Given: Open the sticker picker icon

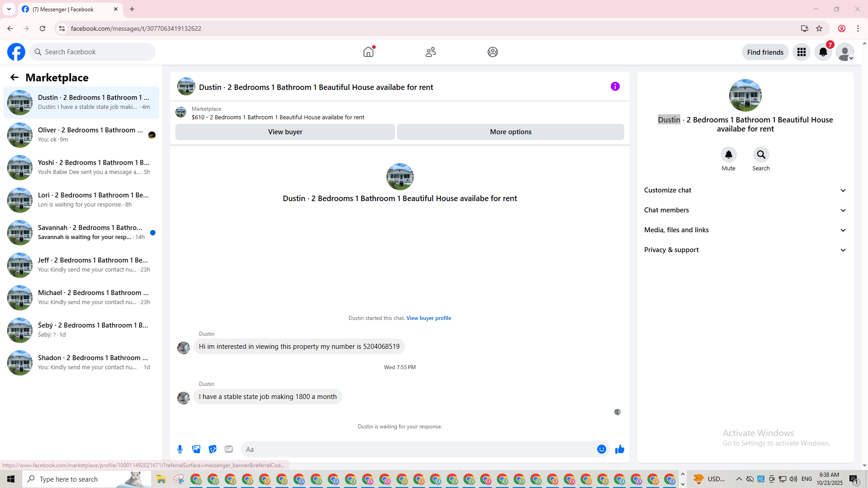Looking at the screenshot, I should 212,449.
